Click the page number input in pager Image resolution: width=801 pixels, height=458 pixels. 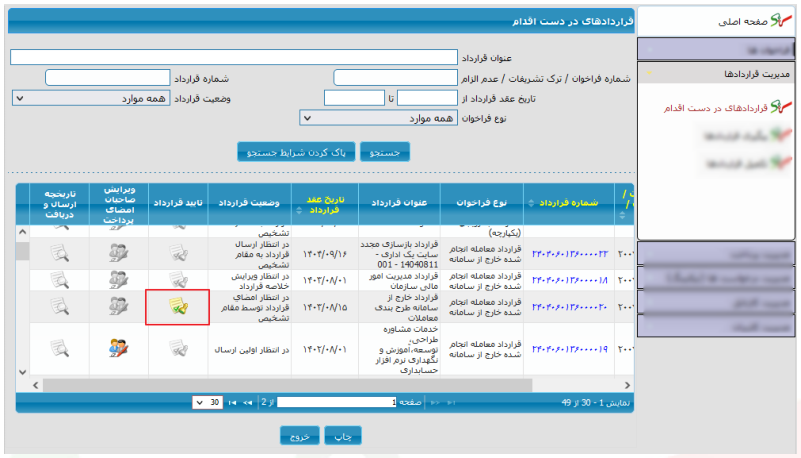point(337,402)
